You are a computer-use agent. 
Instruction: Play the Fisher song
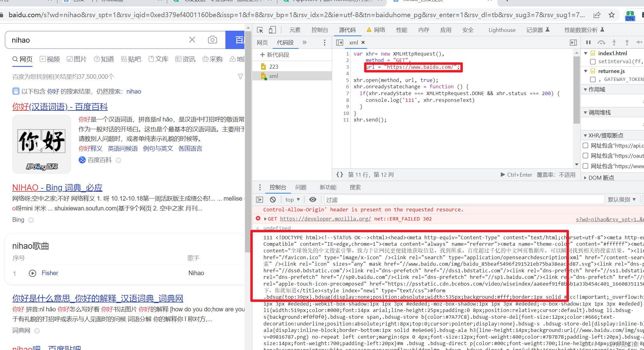click(32, 273)
